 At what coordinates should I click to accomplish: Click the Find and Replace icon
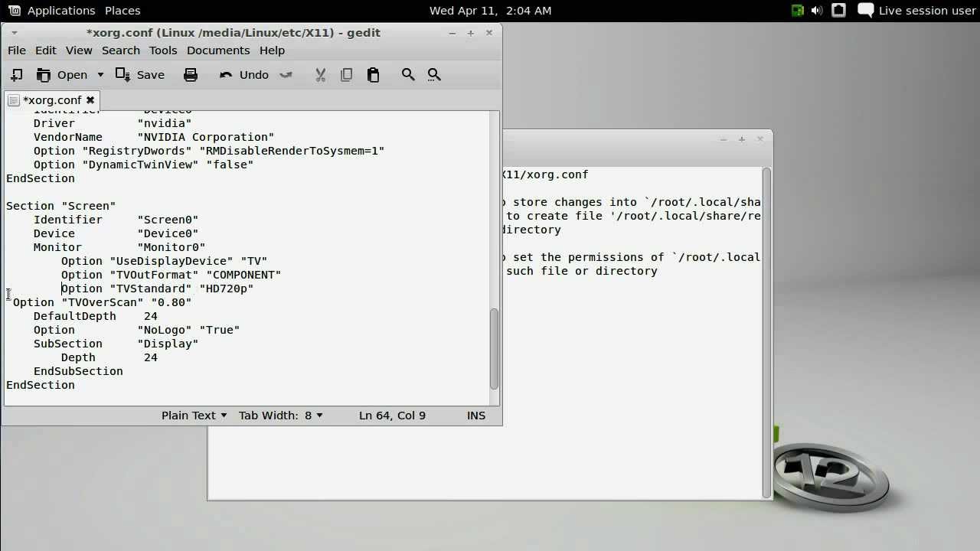(434, 74)
